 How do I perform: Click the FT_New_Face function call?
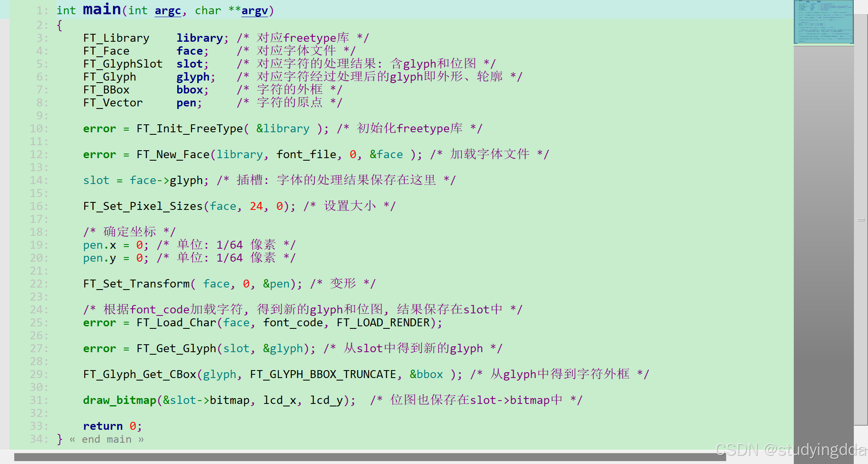(x=173, y=154)
